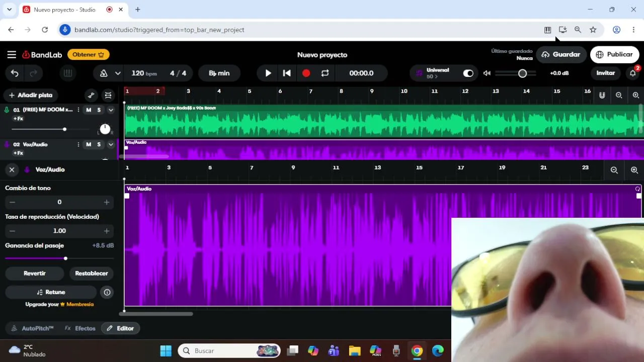
Task: Adjust Ganancia del pasaje gain slider
Action: pyautogui.click(x=59, y=258)
